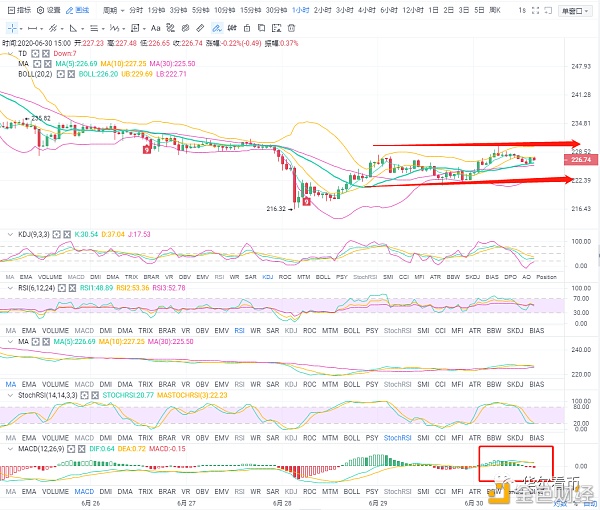
Task: Open settings gear for StochRSI(14,14,3,3)
Action: click(x=84, y=395)
